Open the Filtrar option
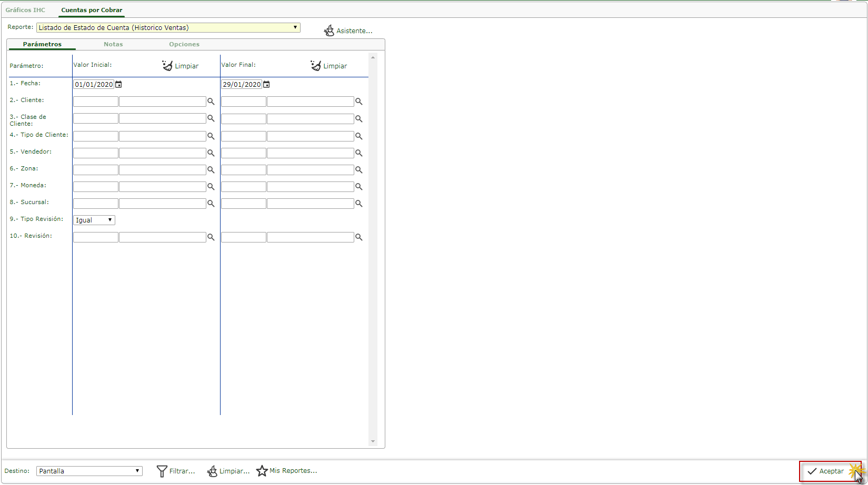This screenshot has width=868, height=485. click(x=176, y=471)
